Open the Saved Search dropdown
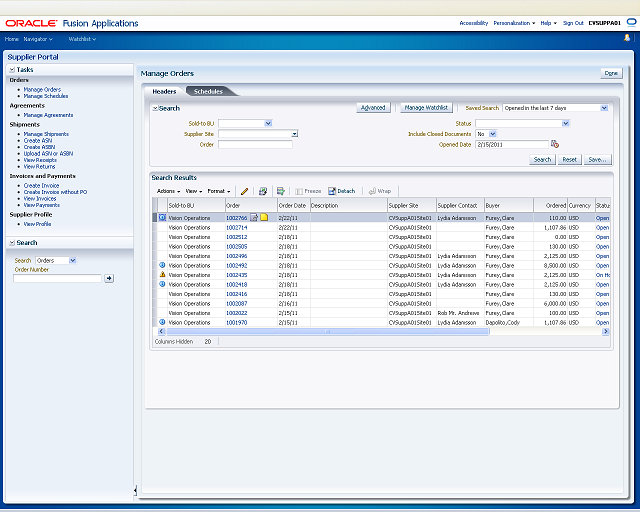Image resolution: width=640 pixels, height=512 pixels. tap(604, 108)
